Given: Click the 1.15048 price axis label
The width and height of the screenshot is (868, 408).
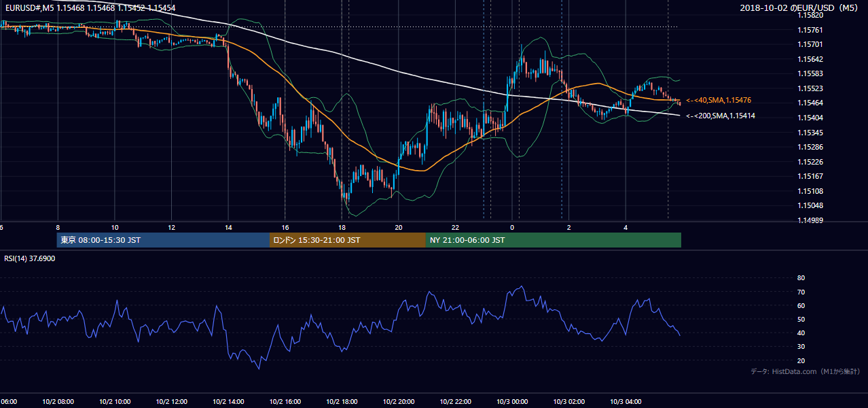Looking at the screenshot, I should tap(809, 205).
